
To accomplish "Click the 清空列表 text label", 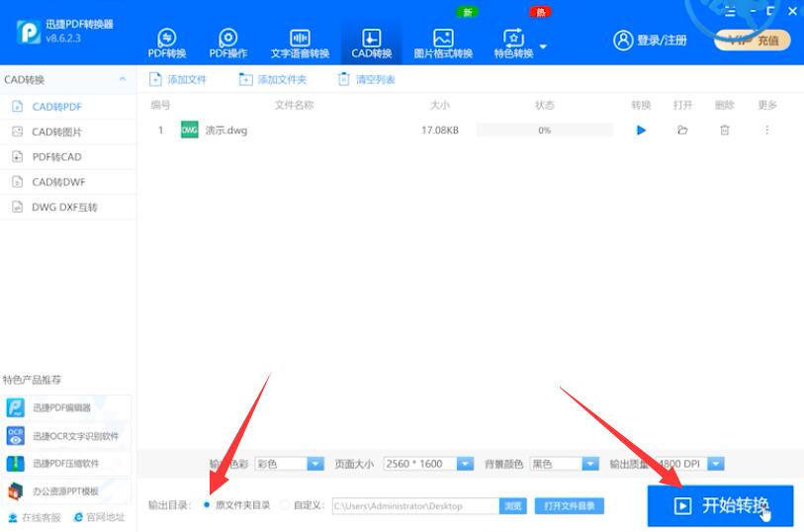I will point(376,80).
